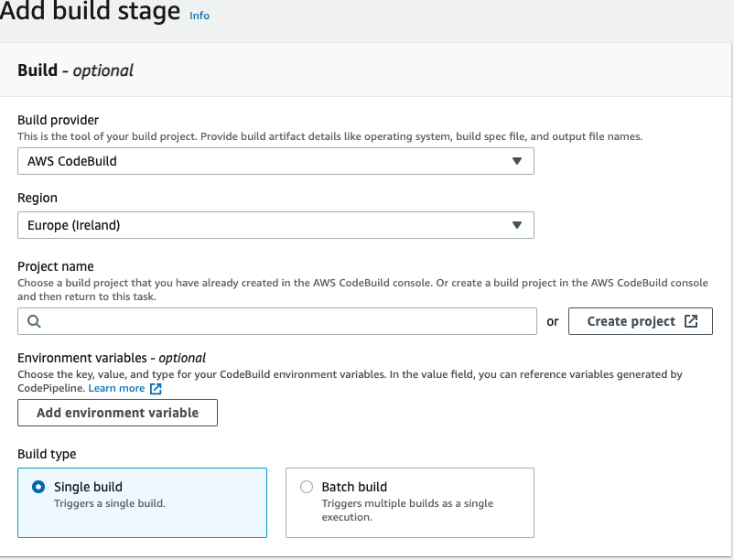Image resolution: width=734 pixels, height=560 pixels.
Task: Select the Single build radio button
Action: (x=38, y=487)
